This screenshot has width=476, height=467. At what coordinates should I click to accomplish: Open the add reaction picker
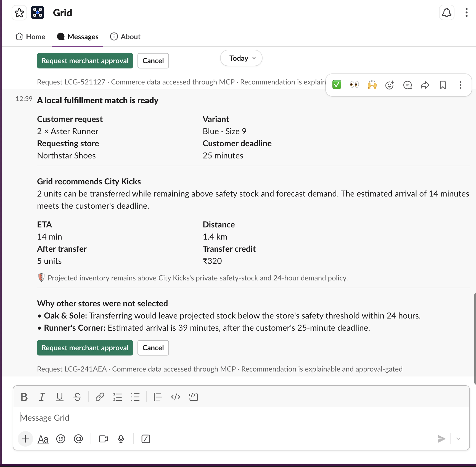click(390, 85)
